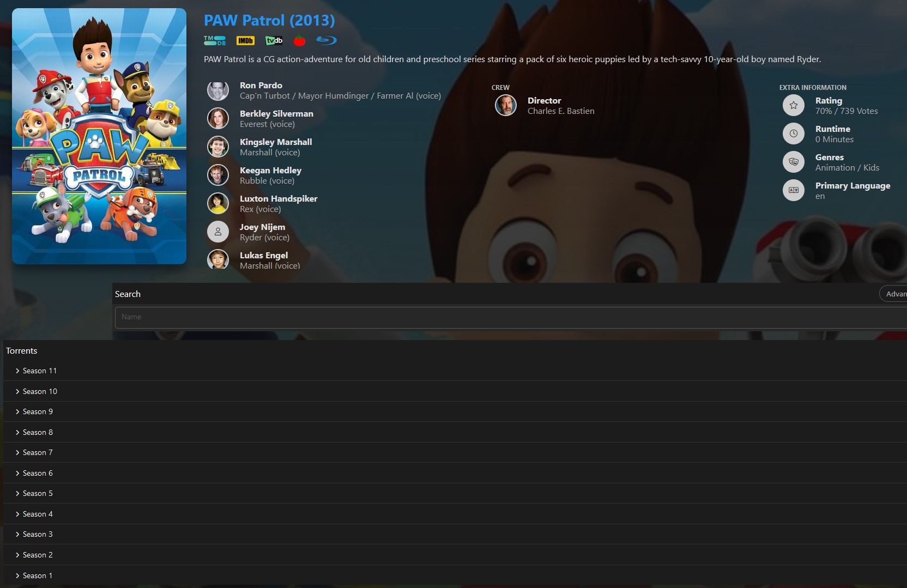Screen dimensions: 907x588
Task: Expand Season 1 torrents
Action: tap(455, 575)
